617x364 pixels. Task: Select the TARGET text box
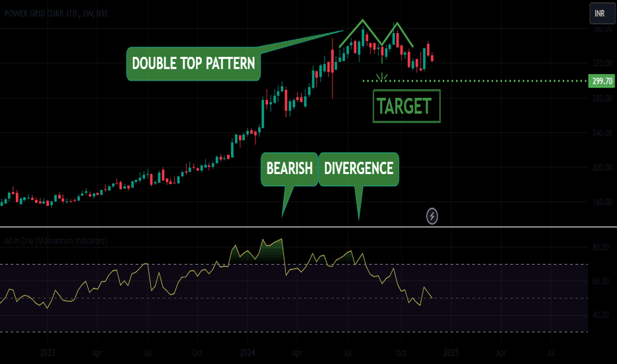406,107
